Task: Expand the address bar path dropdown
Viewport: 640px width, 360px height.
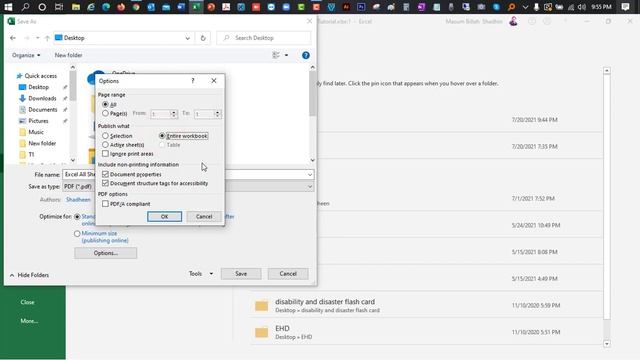Action: click(187, 38)
